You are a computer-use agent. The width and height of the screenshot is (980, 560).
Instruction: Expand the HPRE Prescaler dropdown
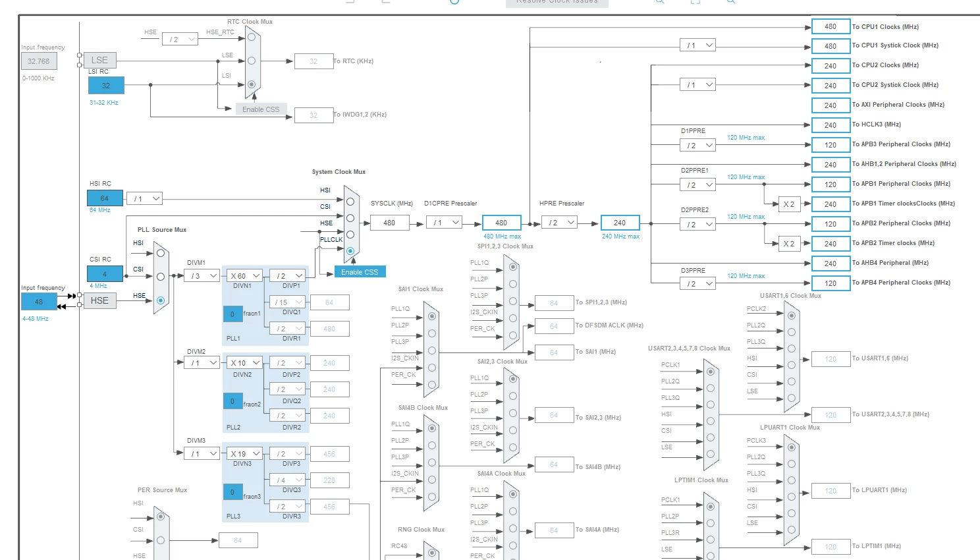[x=559, y=223]
